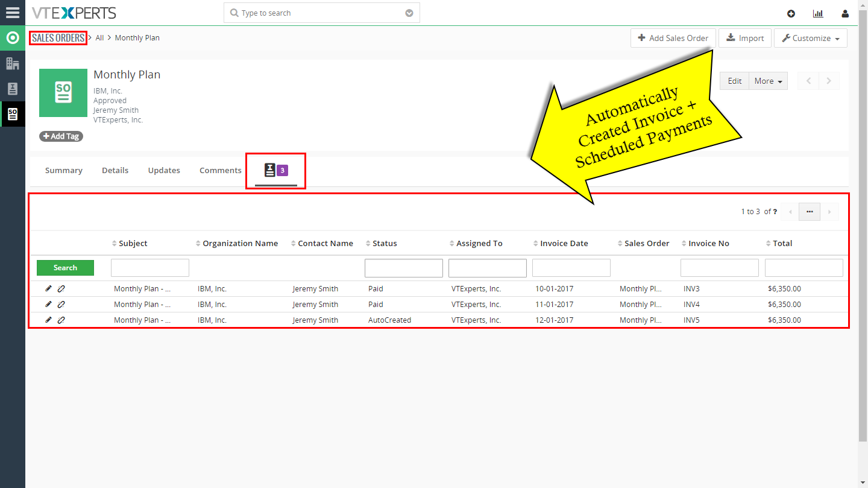Viewport: 868px width, 488px height.
Task: Unlink the INV4 invoice via chain icon
Action: (61, 304)
